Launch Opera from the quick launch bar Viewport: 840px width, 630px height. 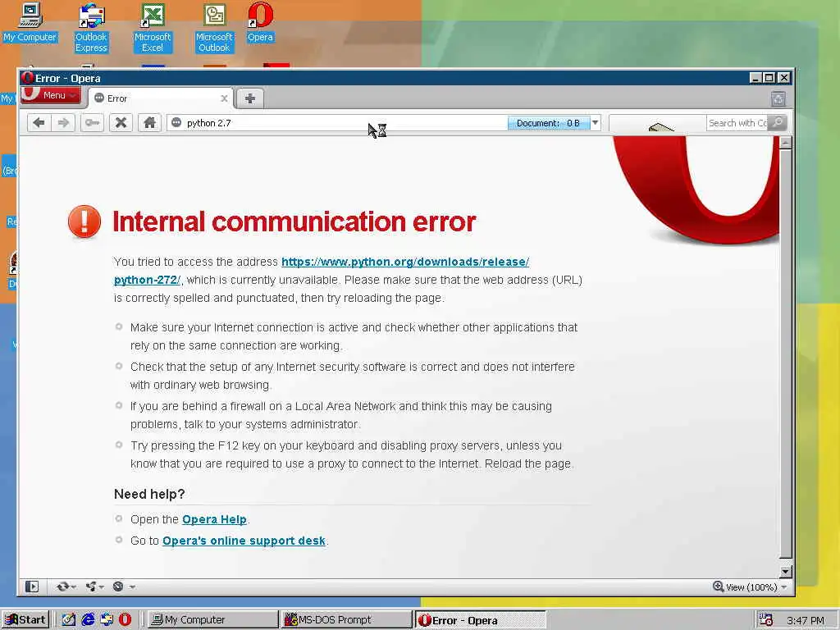click(125, 620)
